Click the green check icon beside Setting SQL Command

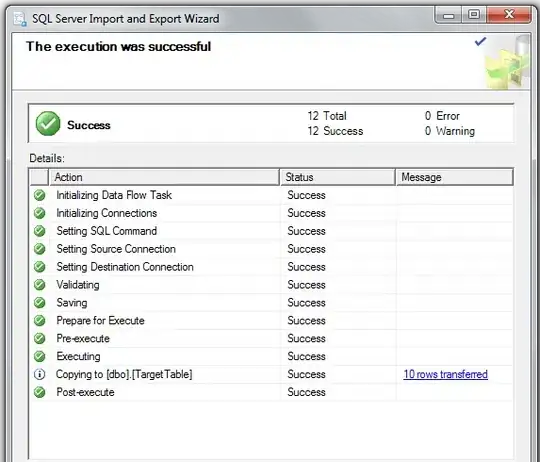point(40,231)
